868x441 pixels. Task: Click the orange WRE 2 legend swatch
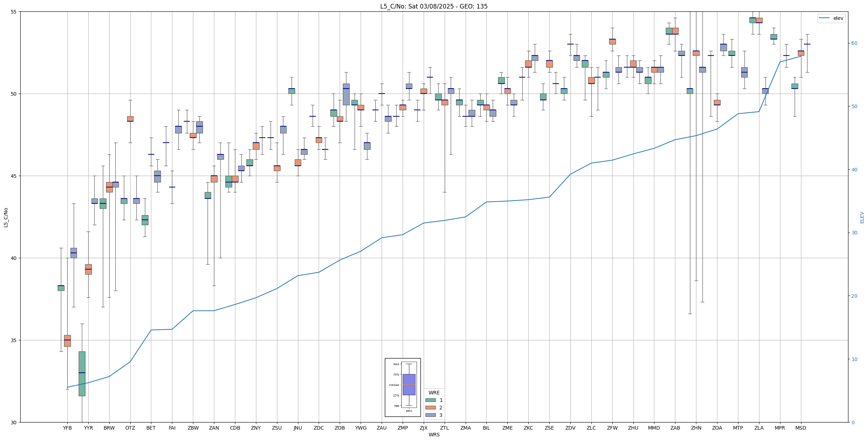(x=430, y=408)
